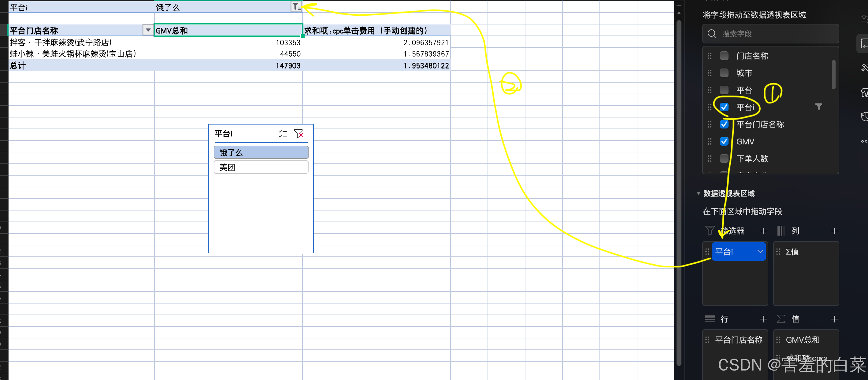Click the search magnifier icon in field panel

click(712, 34)
